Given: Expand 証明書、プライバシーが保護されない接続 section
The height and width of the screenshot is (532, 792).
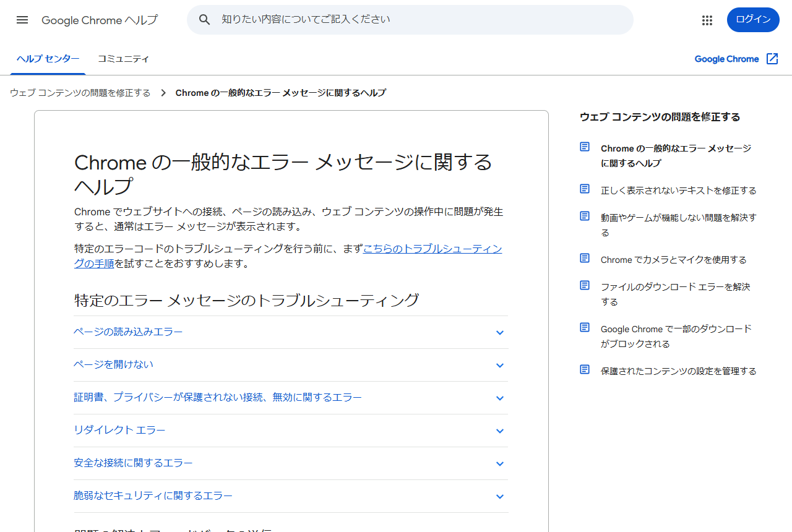Looking at the screenshot, I should (291, 398).
